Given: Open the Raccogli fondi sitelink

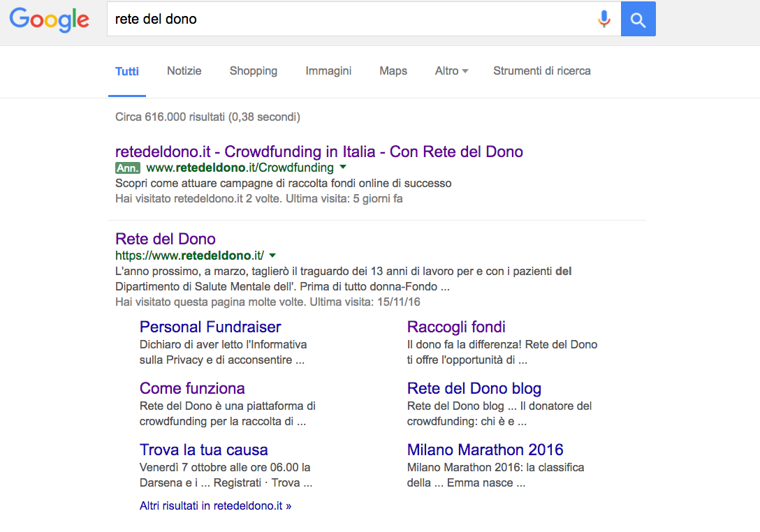Looking at the screenshot, I should [x=456, y=327].
